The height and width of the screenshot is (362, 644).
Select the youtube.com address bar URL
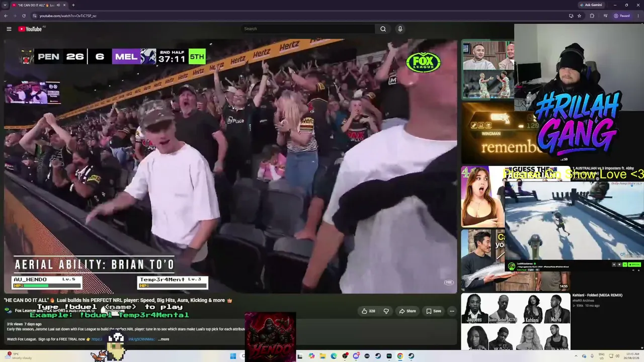(68, 16)
